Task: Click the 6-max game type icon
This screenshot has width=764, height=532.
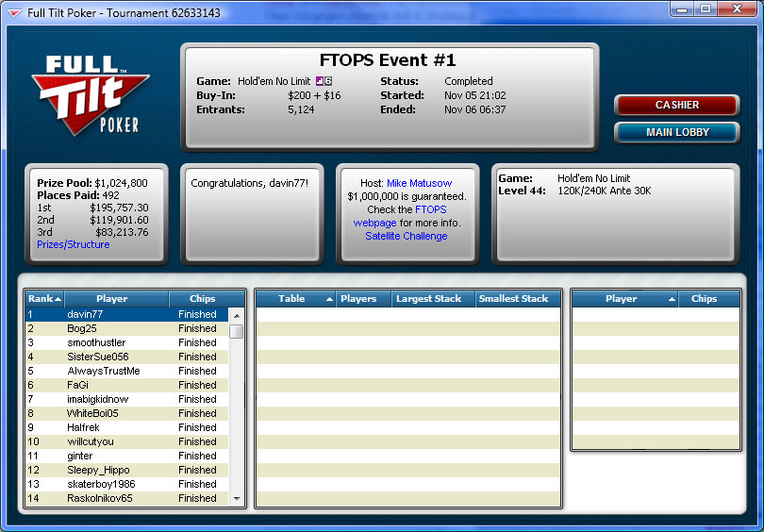Action: [x=328, y=81]
